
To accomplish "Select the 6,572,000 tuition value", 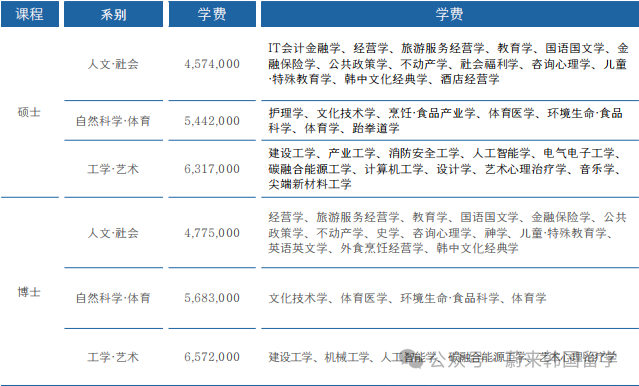I will tap(212, 357).
